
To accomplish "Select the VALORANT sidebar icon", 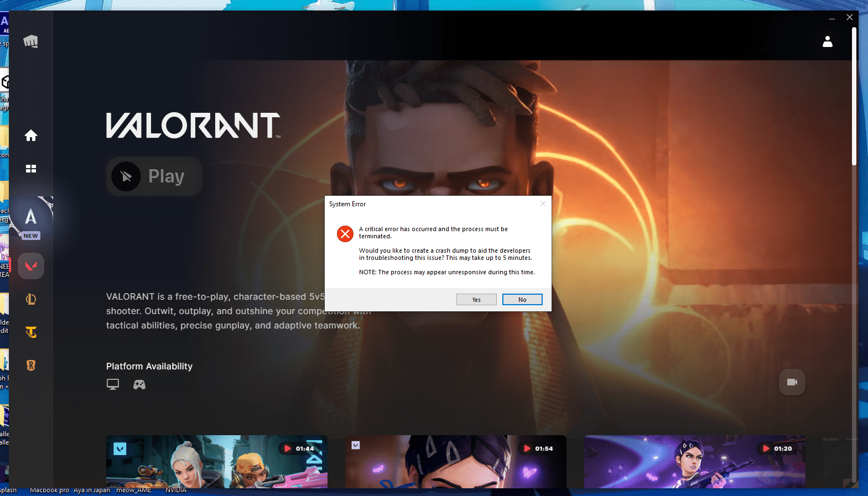I will pos(31,266).
